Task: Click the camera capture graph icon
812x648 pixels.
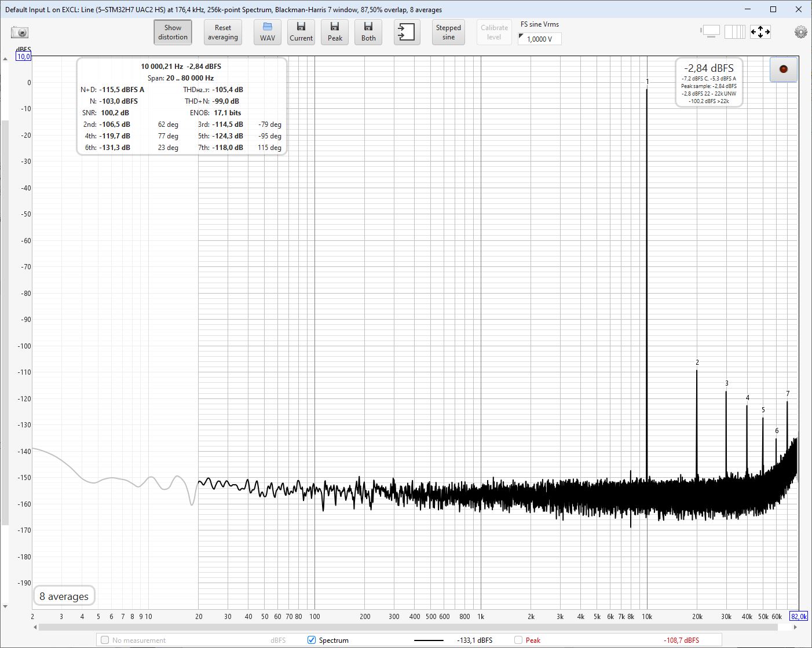Action: 20,32
